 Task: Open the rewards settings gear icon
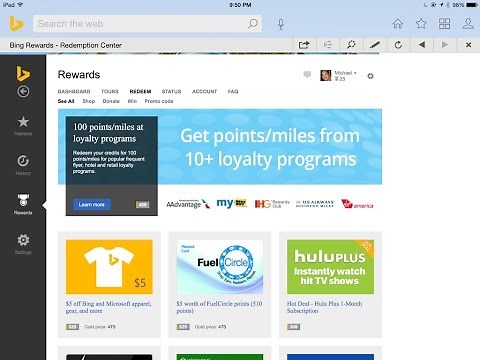tap(370, 76)
